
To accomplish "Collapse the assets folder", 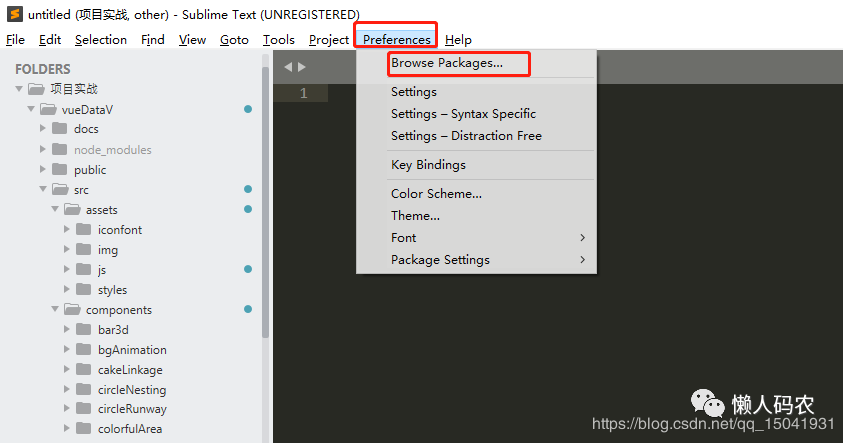I will [x=55, y=209].
